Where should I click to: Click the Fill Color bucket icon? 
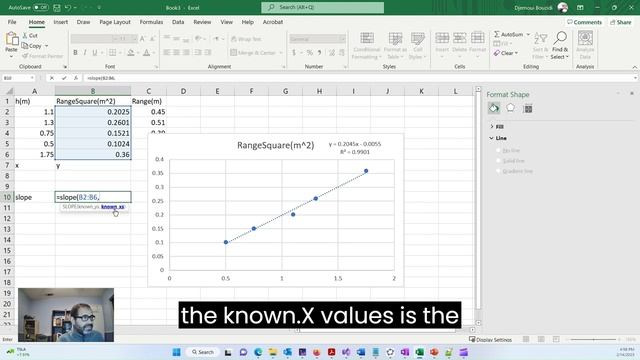pos(131,53)
